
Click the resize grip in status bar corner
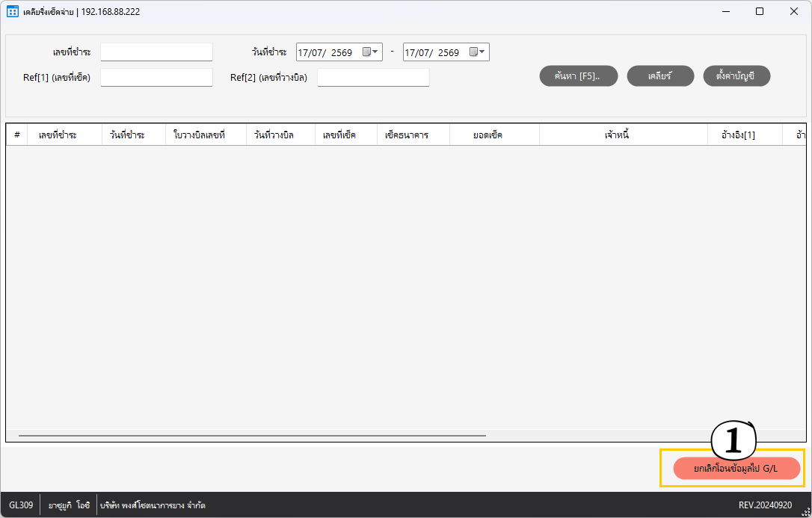pos(805,511)
